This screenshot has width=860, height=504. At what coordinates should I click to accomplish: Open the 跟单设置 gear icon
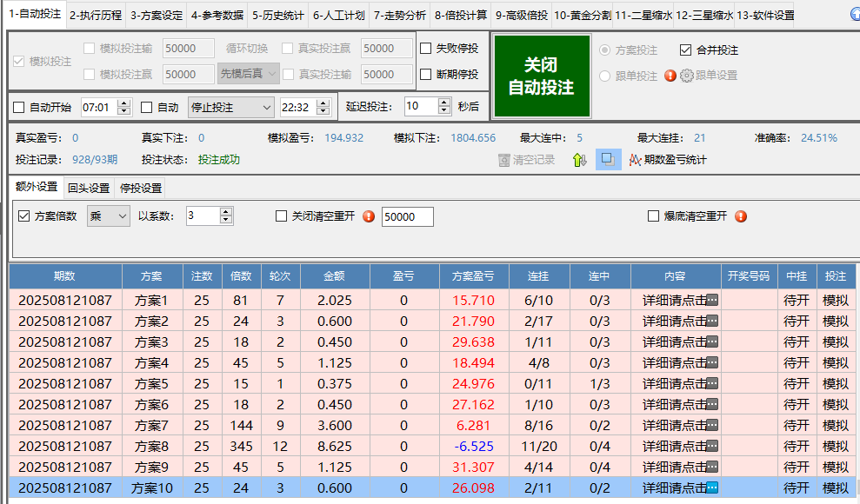point(687,76)
